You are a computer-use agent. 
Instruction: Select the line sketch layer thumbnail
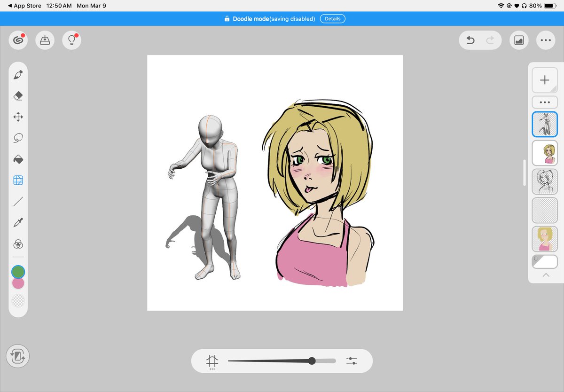point(545,181)
